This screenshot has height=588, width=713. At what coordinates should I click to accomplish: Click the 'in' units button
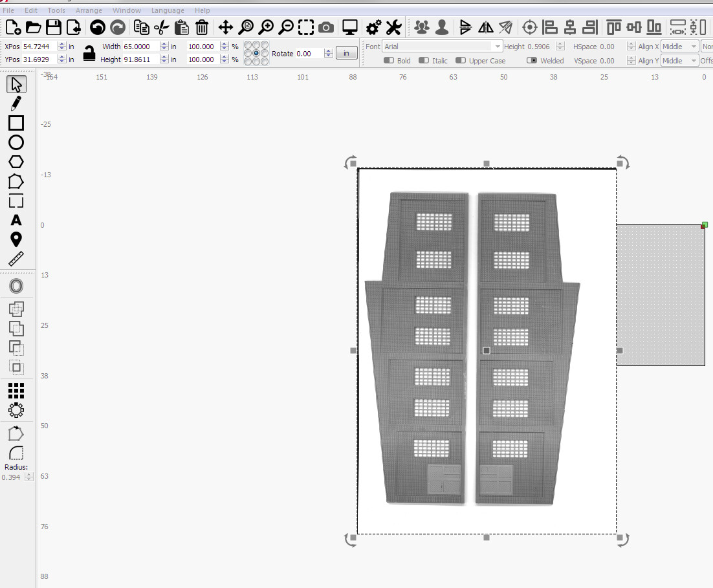click(347, 53)
